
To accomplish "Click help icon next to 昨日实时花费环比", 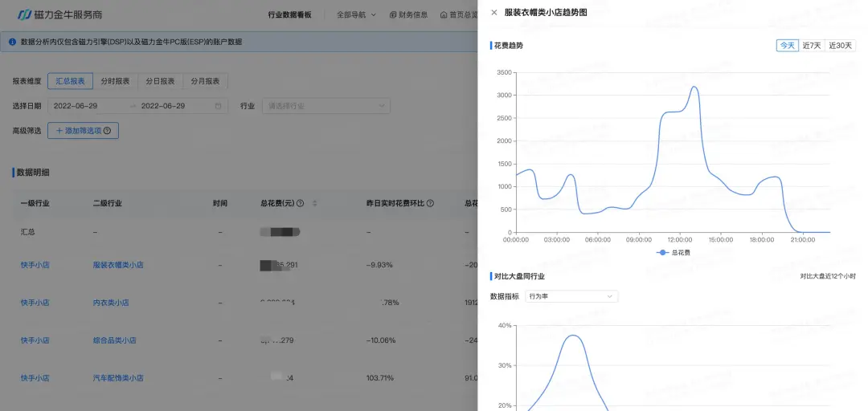I will tap(429, 204).
